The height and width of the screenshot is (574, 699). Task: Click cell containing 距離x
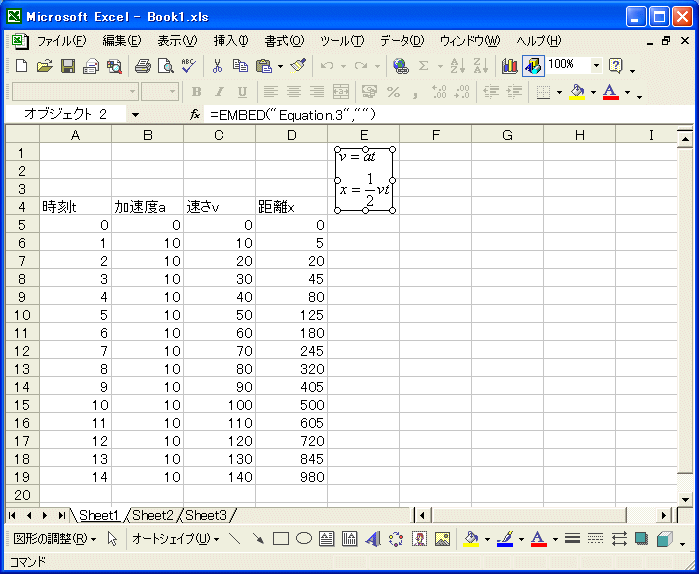(292, 207)
